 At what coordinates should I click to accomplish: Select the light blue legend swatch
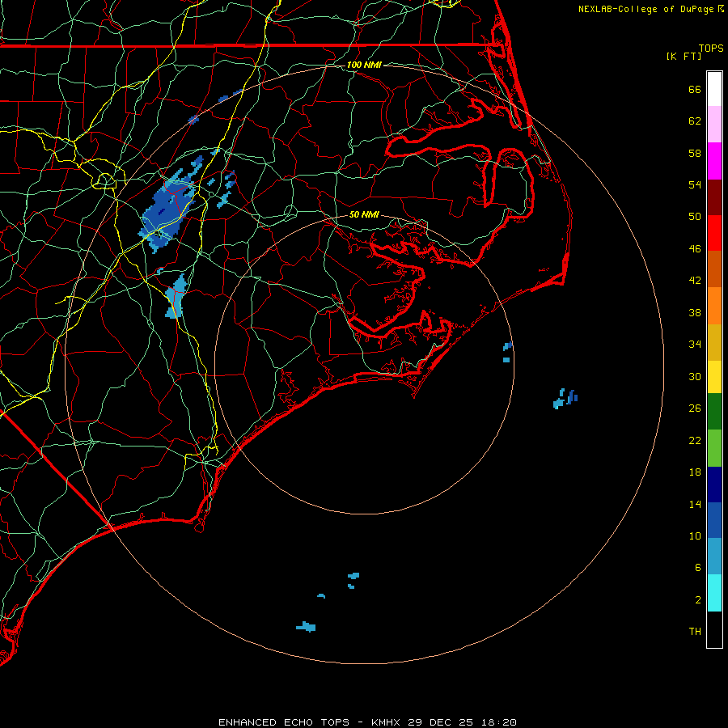point(714,556)
